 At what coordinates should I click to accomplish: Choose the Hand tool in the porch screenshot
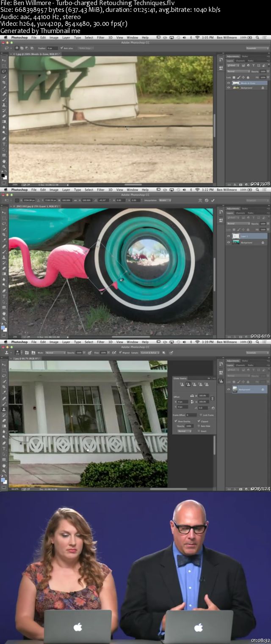click(4, 466)
